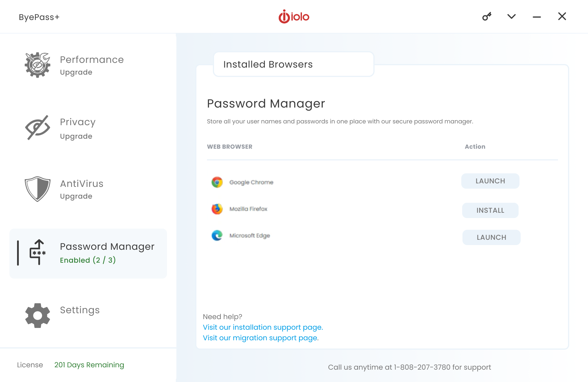588x382 pixels.
Task: Click the AntiVirus shield icon
Action: pyautogui.click(x=38, y=189)
